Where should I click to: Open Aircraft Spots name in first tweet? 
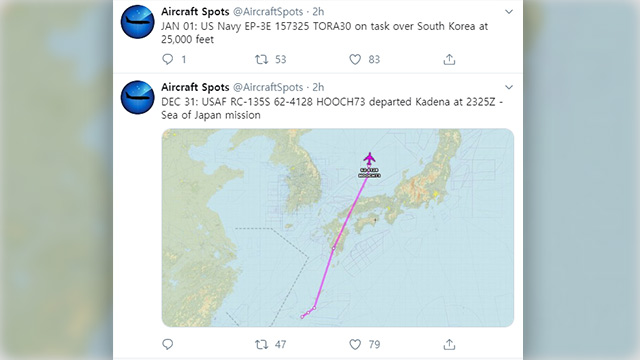click(195, 12)
